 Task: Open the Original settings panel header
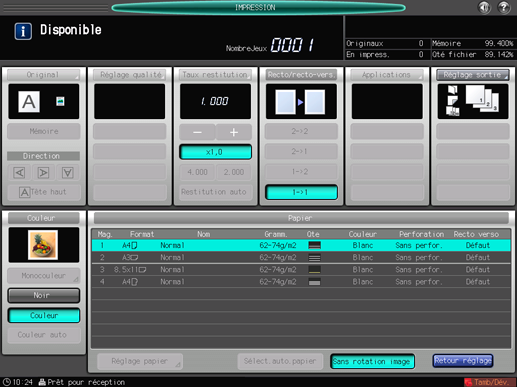pos(44,75)
